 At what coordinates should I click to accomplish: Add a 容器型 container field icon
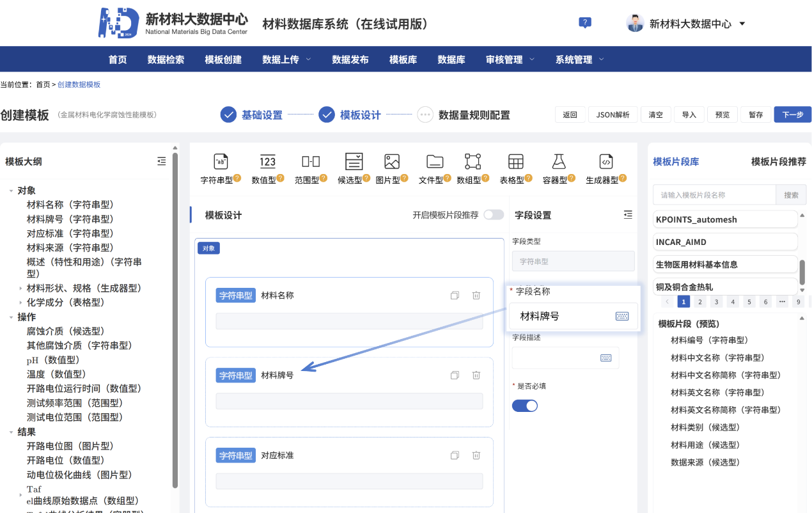(x=559, y=162)
